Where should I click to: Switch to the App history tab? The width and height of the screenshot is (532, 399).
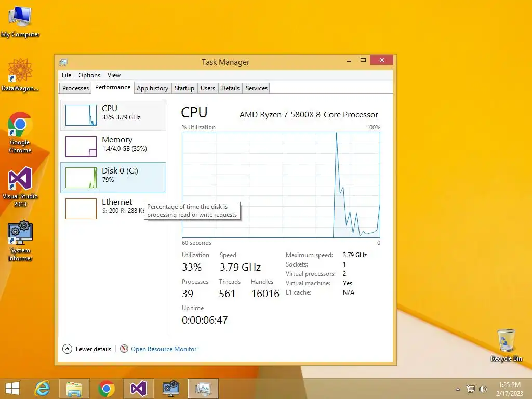[152, 88]
